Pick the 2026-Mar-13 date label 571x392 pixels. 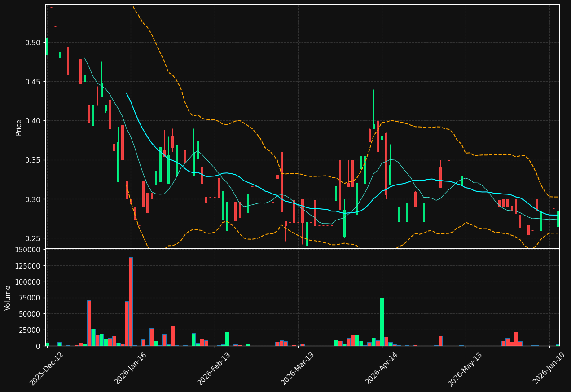298,369
